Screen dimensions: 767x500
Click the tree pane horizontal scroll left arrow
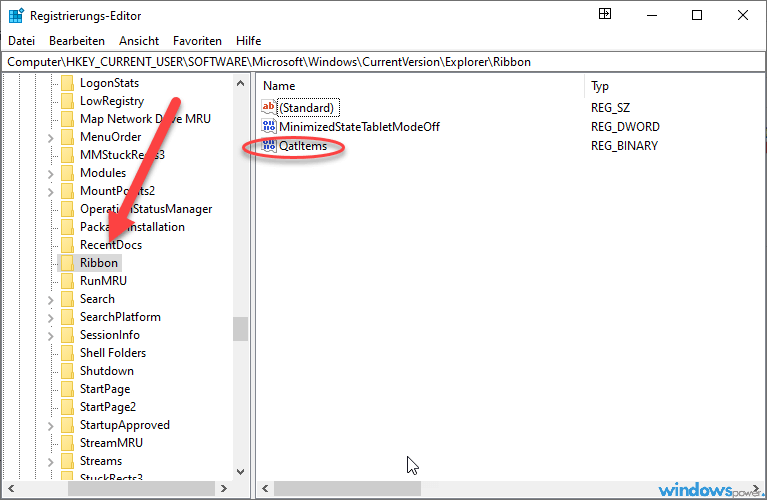click(x=11, y=488)
